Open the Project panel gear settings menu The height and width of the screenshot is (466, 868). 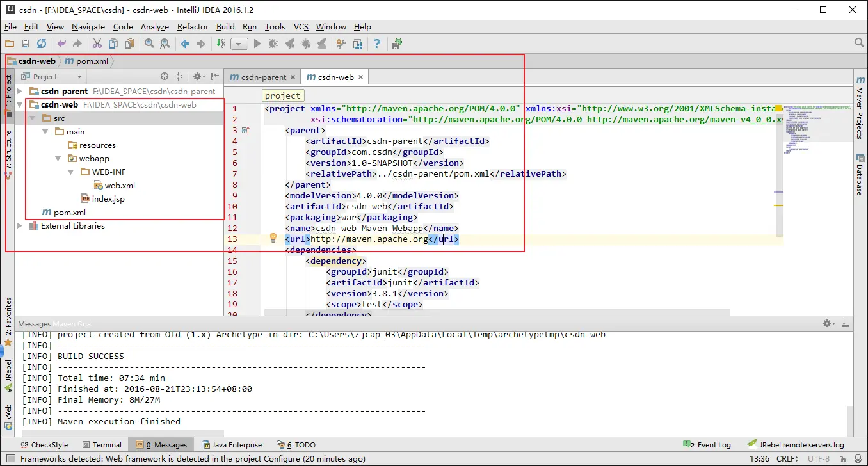(198, 76)
